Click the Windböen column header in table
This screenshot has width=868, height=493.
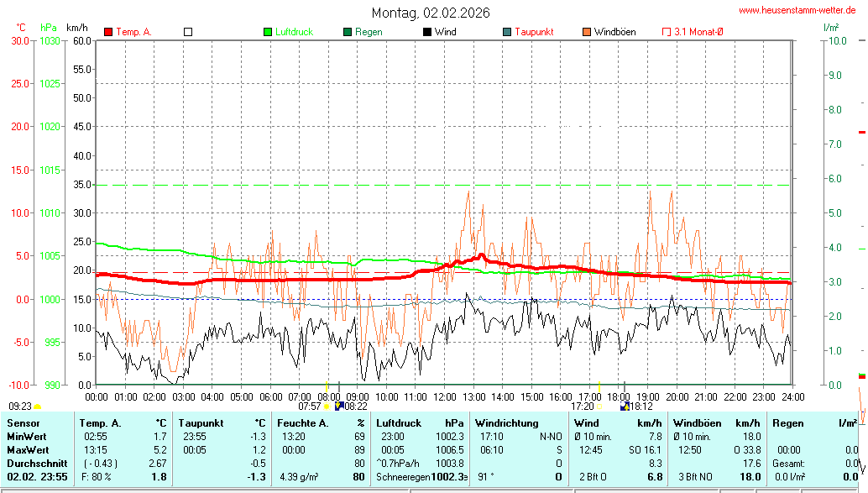pos(698,423)
